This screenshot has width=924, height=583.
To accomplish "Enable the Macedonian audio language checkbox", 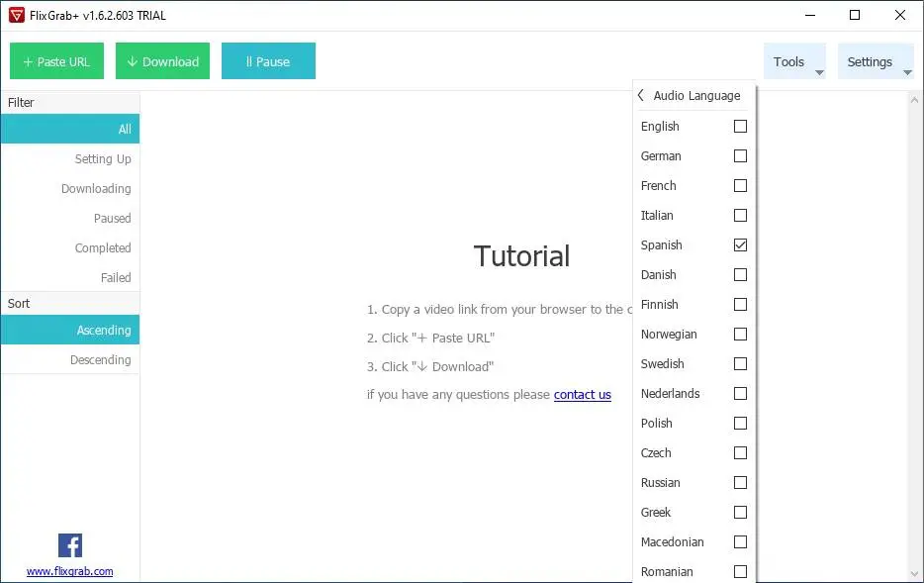I will [740, 541].
